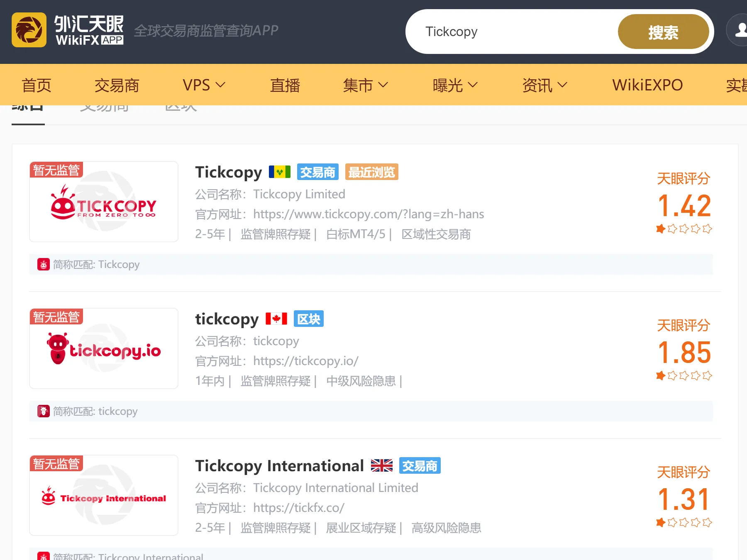Expand the VPS dropdown menu
Viewport: 747px width, 560px height.
click(x=204, y=85)
